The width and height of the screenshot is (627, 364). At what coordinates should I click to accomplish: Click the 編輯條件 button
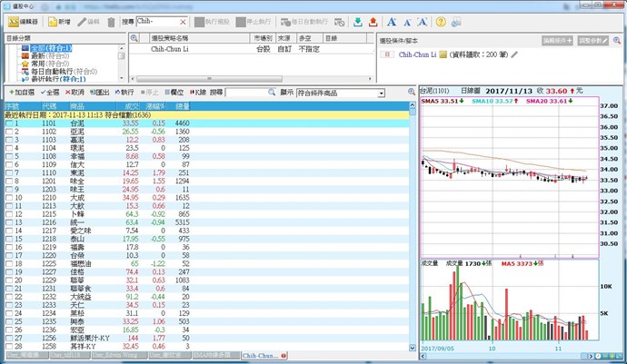click(x=555, y=40)
